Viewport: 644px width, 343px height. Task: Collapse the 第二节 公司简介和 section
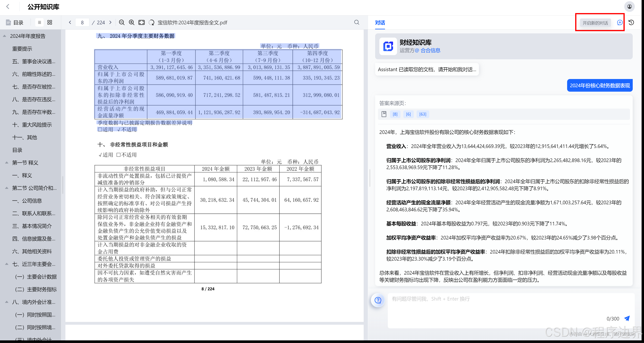pyautogui.click(x=7, y=188)
